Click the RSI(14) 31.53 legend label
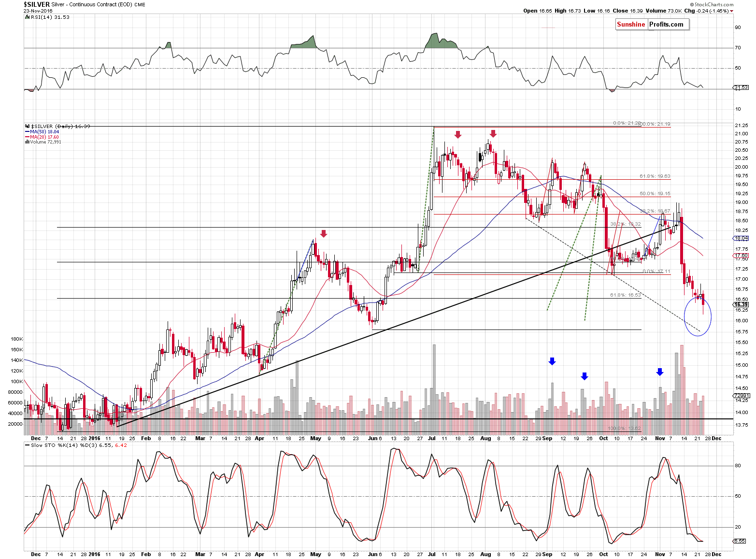This screenshot has height=559, width=756. (x=50, y=17)
